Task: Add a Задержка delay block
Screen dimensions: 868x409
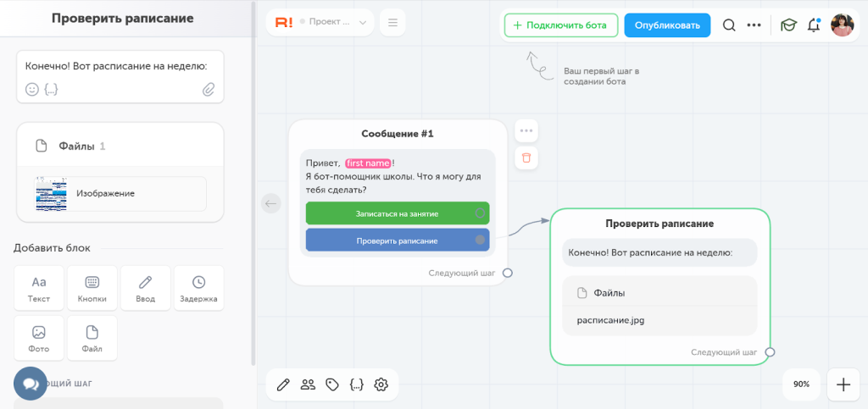Action: [x=198, y=289]
